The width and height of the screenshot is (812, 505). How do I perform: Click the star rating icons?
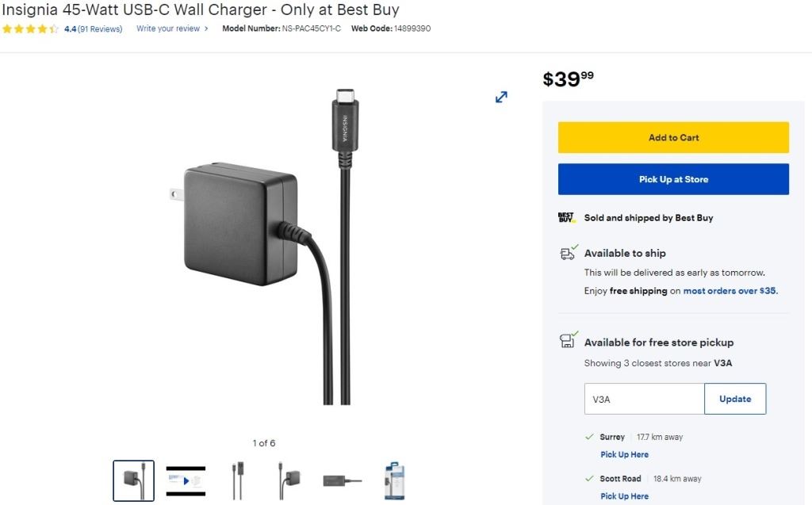click(x=30, y=29)
